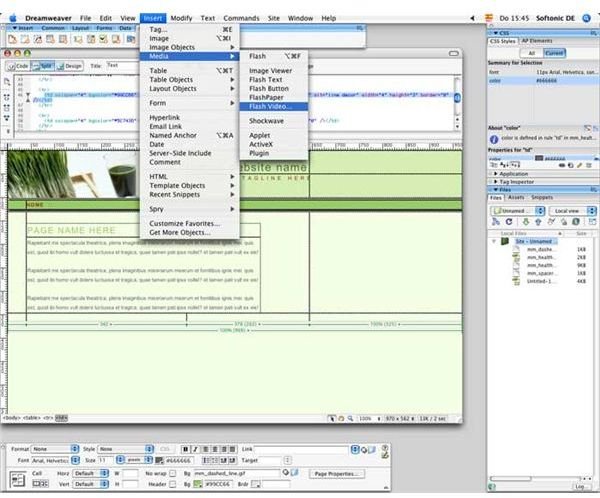Screen dimensions: 600x498
Task: Click the text color swatch next to #666666
Action: coord(159,460)
